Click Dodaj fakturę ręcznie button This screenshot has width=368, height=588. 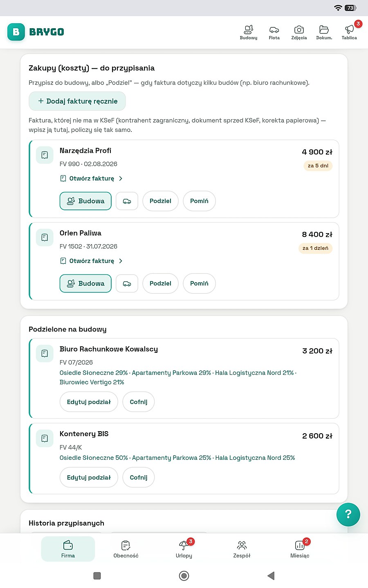[77, 101]
